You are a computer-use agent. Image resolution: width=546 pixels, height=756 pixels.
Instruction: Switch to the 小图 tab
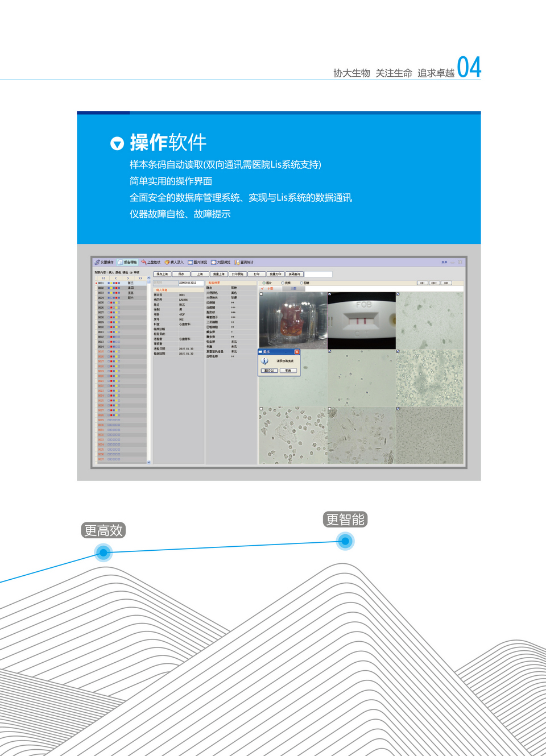pyautogui.click(x=270, y=289)
